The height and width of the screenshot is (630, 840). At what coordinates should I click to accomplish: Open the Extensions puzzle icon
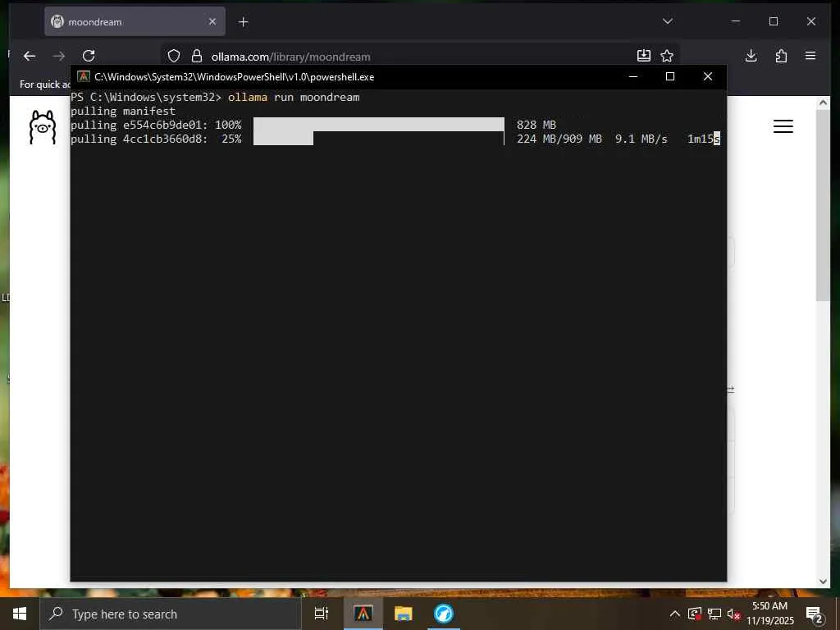click(x=781, y=56)
